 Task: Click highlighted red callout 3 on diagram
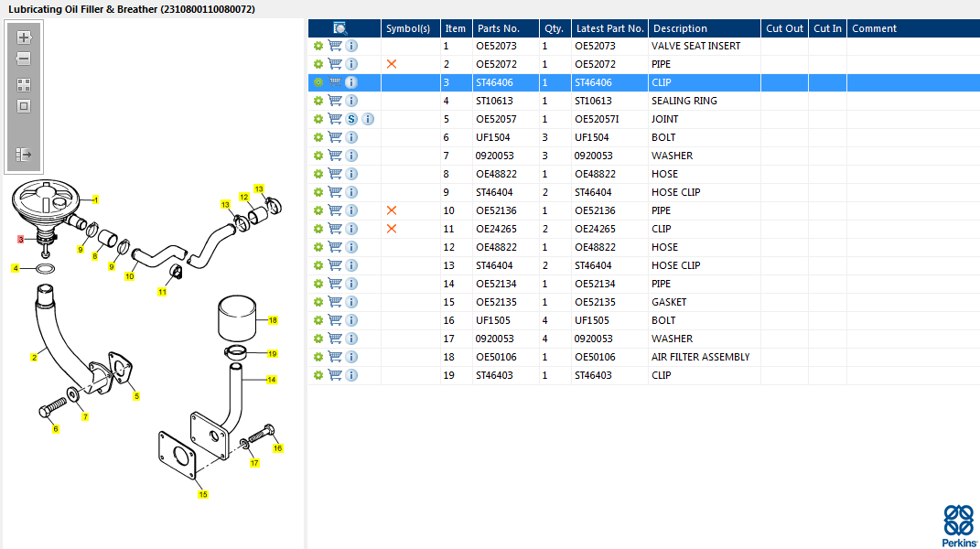tap(21, 240)
